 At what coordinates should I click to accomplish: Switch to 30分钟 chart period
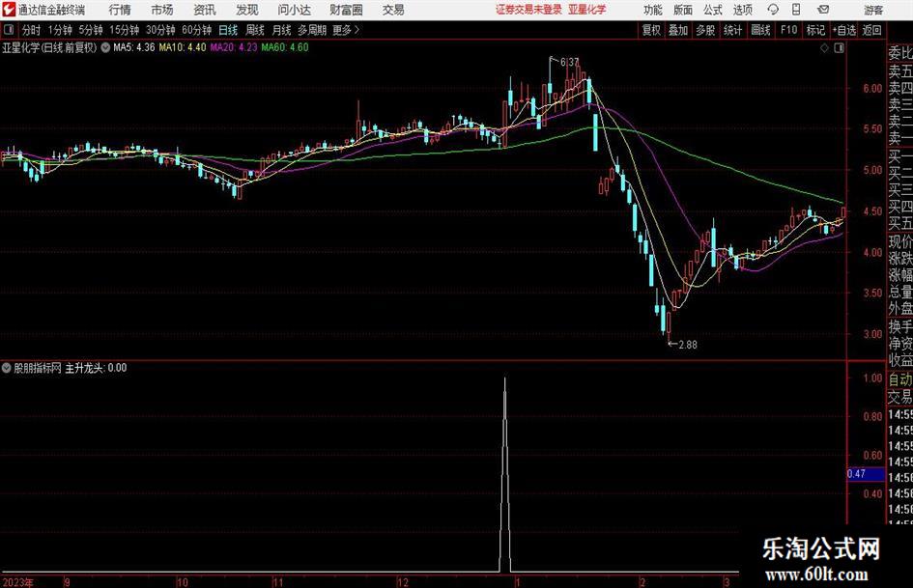click(160, 30)
